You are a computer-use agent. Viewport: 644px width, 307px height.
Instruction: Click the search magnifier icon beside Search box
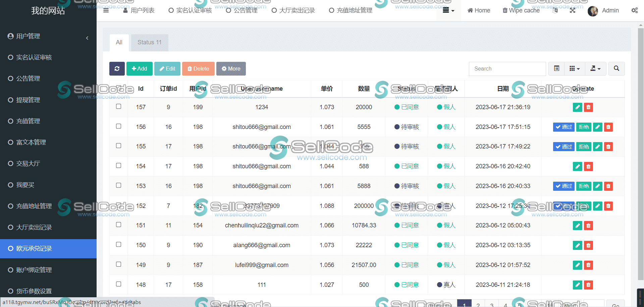[x=616, y=69]
